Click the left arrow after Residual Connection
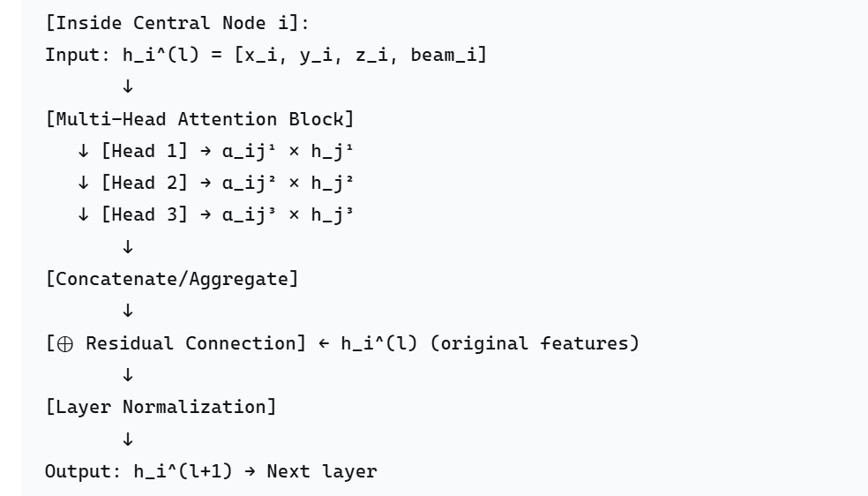 pos(324,343)
